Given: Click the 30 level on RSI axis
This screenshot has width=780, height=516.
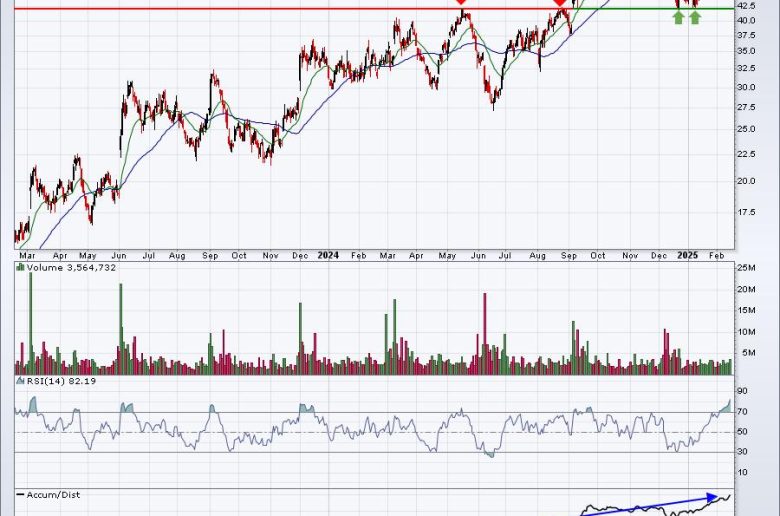Looking at the screenshot, I should click(742, 451).
